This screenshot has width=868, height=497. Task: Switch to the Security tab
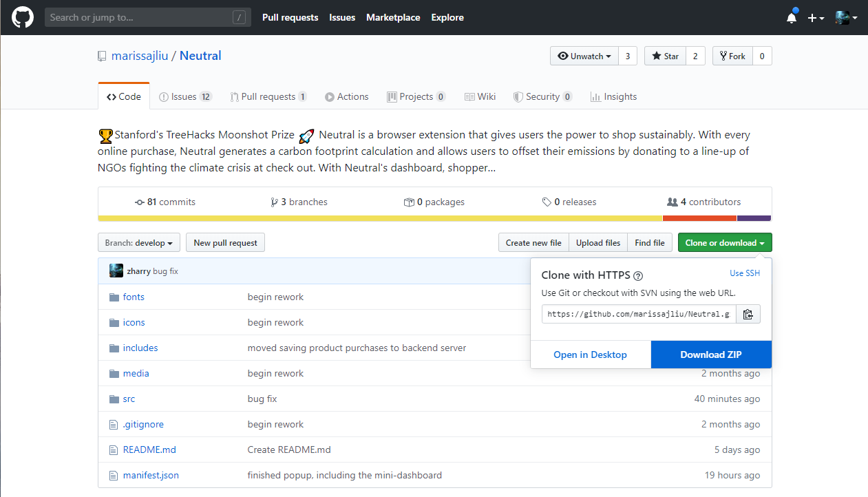(x=543, y=97)
